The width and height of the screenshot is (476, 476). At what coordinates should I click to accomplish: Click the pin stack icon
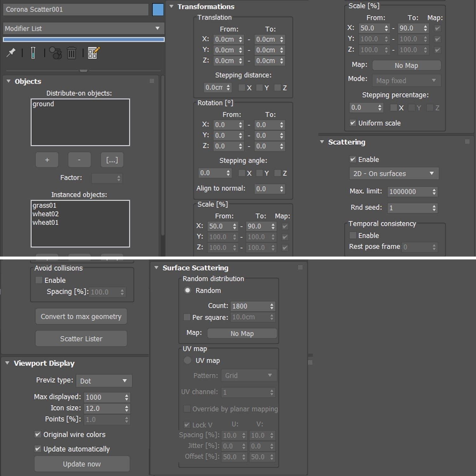click(11, 52)
